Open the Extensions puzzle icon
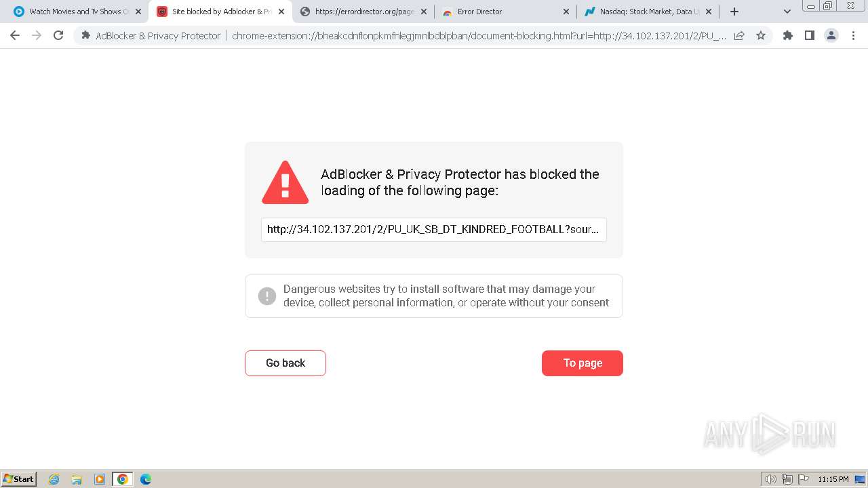868x488 pixels. click(787, 36)
